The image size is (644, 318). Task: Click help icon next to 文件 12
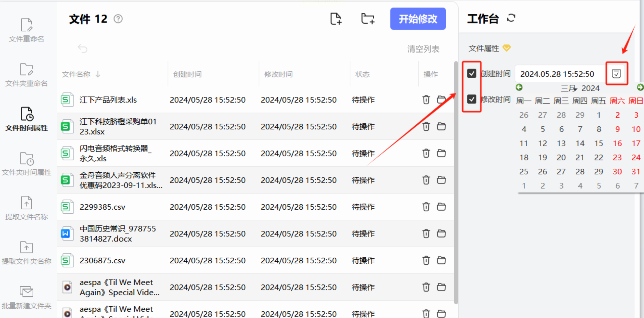pos(118,19)
